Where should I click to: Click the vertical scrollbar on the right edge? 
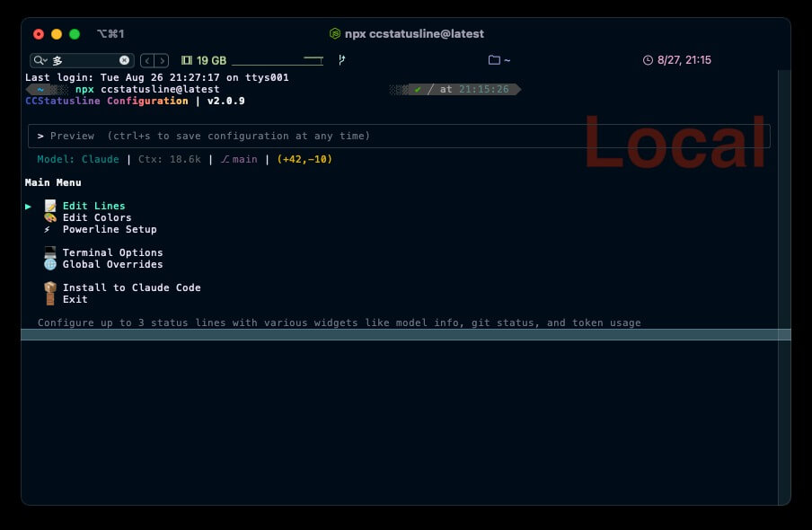(x=784, y=287)
